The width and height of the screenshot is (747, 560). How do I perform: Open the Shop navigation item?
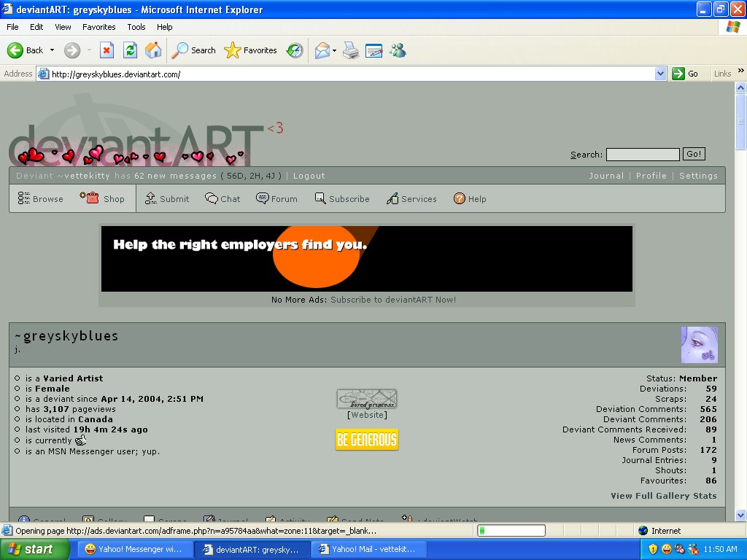click(x=102, y=198)
